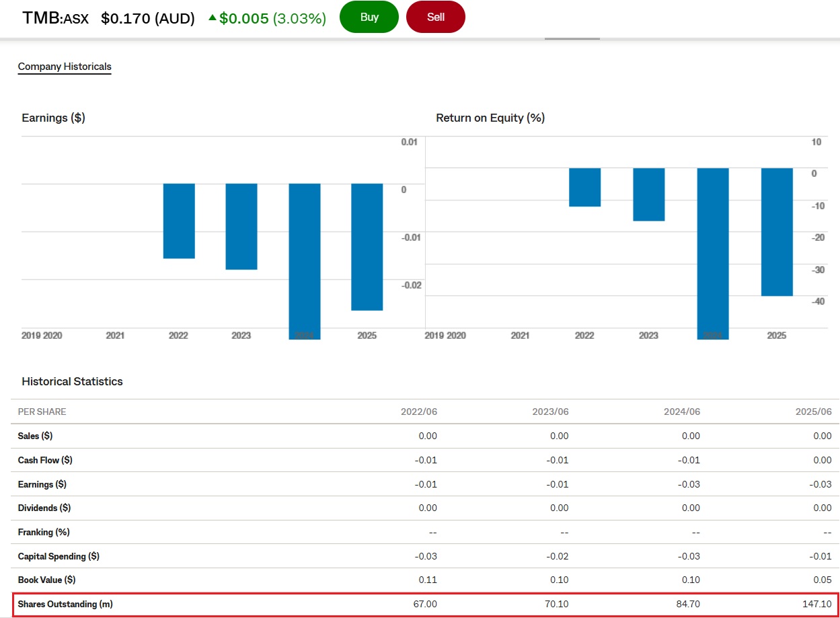Click the 2025 Return on Equity bar

777,231
